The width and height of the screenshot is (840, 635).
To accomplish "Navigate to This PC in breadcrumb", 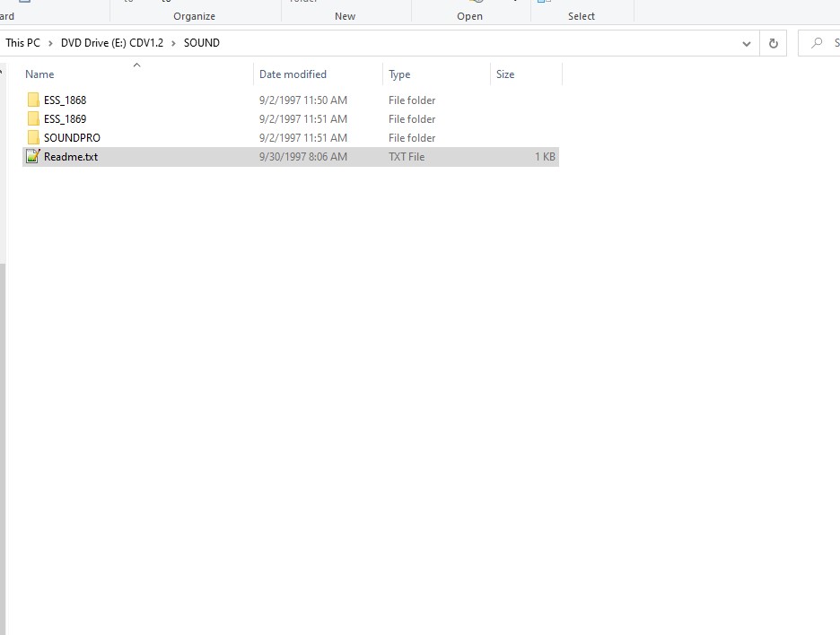I will click(x=22, y=43).
